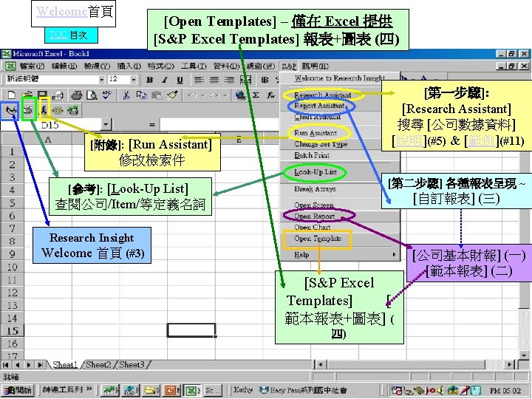The height and width of the screenshot is (399, 532).
Task: Choose Look-Up List from S&P menu
Action: [x=316, y=172]
